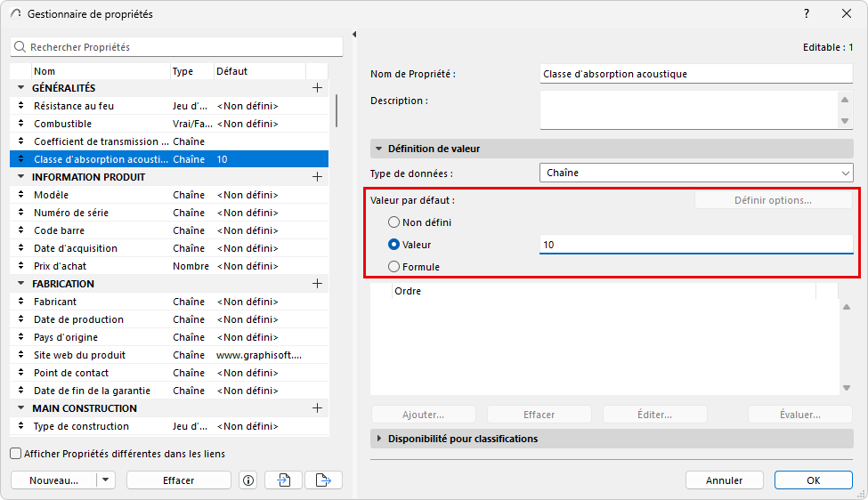The width and height of the screenshot is (868, 500).
Task: Confirm with the OK button
Action: [x=813, y=480]
